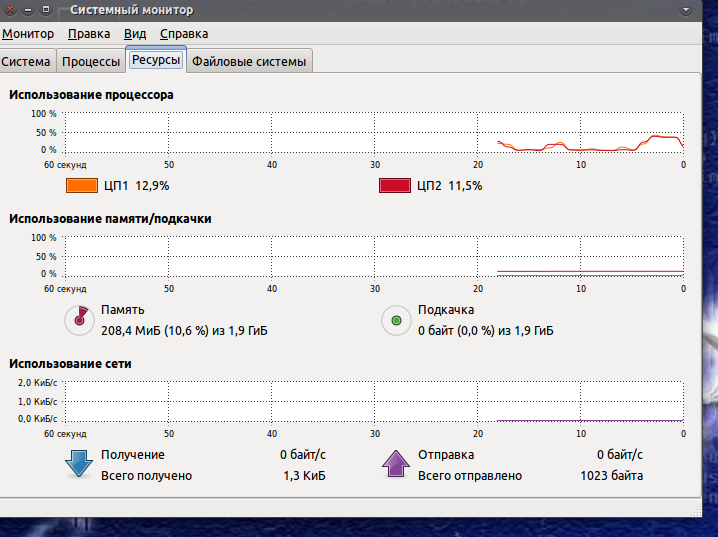Click the green Подкачка pie icon

pos(396,320)
